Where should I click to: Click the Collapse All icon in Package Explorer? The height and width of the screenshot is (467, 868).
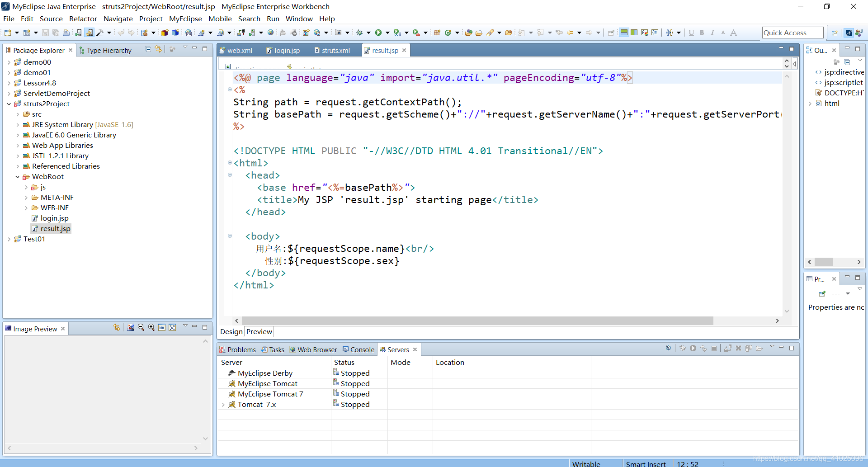pos(148,49)
